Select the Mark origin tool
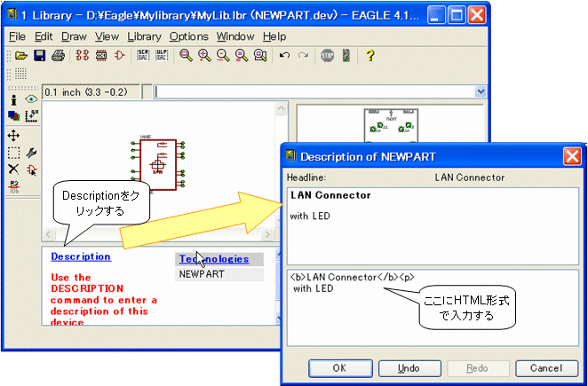The image size is (588, 386). point(31,116)
